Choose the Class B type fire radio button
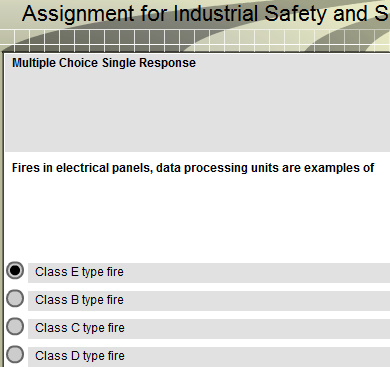This screenshot has width=390, height=367. point(15,298)
